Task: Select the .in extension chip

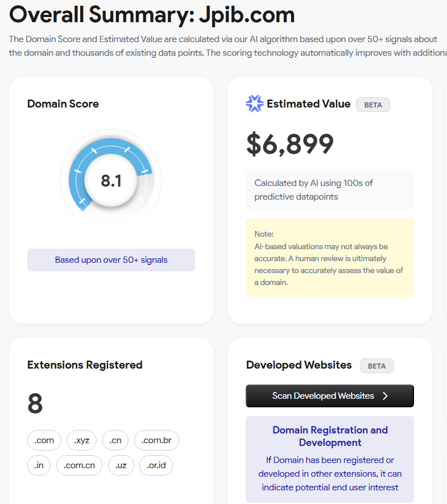Action: coord(39,465)
